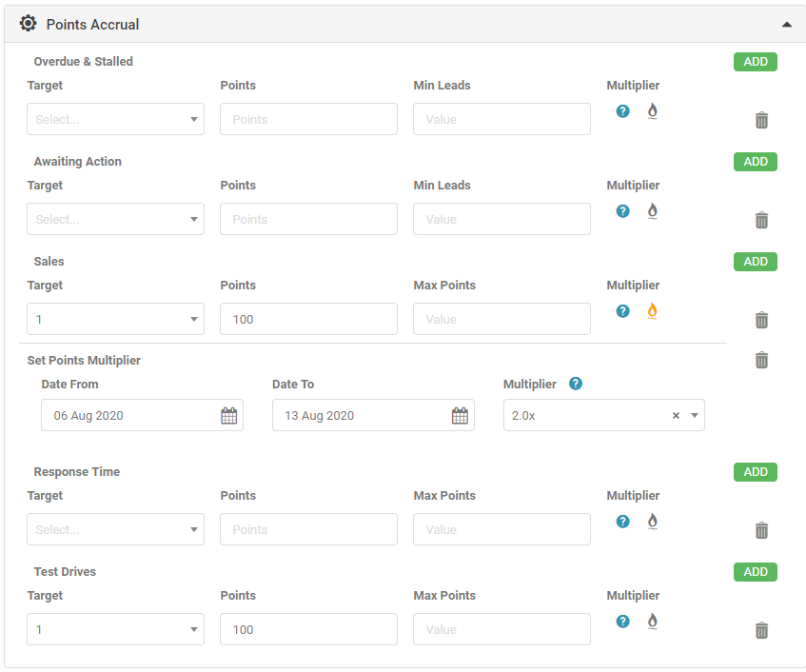Expand the 2.0x Multiplier dropdown
Image resolution: width=806 pixels, height=672 pixels.
pos(695,416)
